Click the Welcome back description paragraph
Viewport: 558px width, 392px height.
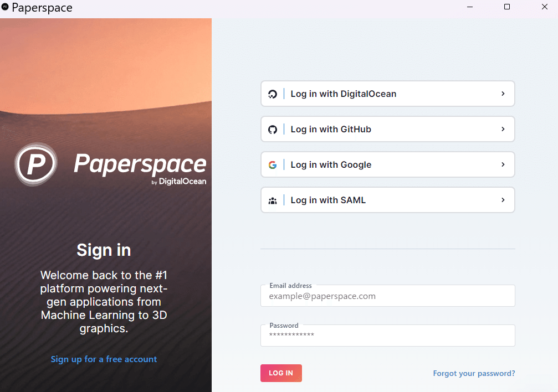tap(104, 302)
